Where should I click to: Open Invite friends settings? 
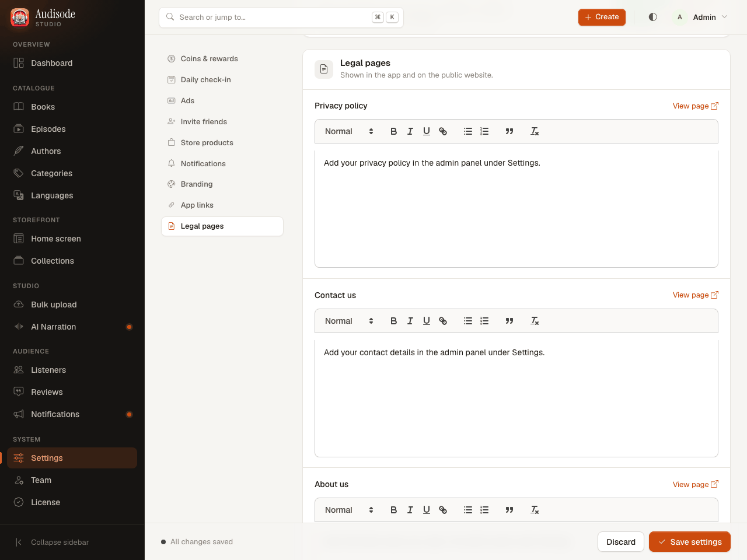coord(222,122)
